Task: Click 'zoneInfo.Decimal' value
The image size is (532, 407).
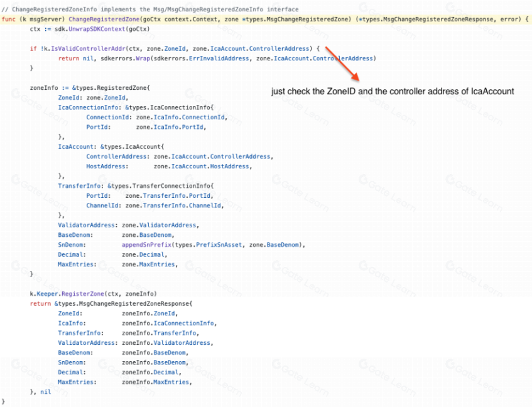Action: (x=150, y=372)
